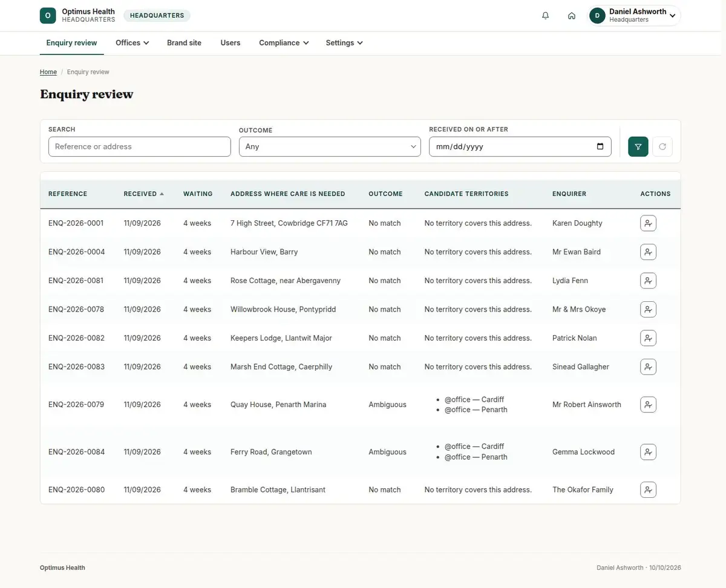Click address Harbour View, Barry
Image resolution: width=726 pixels, height=588 pixels.
264,252
